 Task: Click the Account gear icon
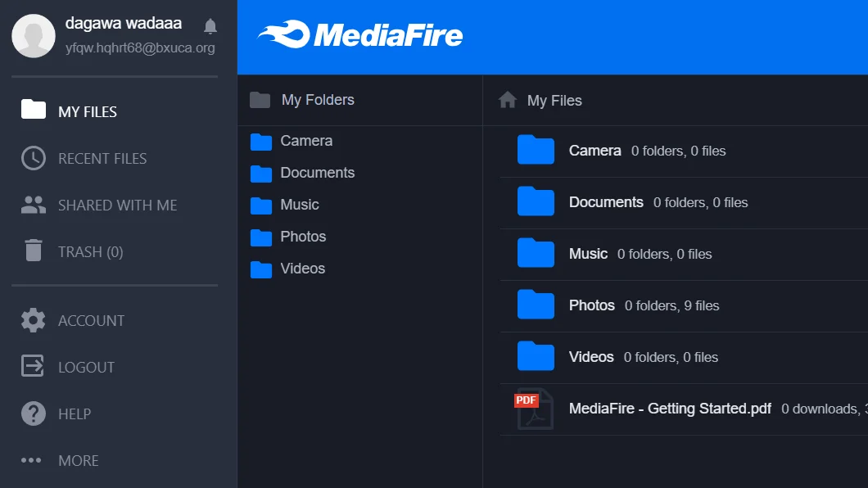34,320
